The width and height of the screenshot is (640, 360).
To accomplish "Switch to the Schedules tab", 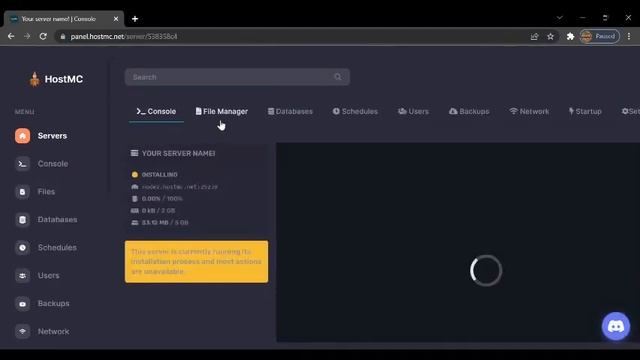I will click(x=355, y=111).
